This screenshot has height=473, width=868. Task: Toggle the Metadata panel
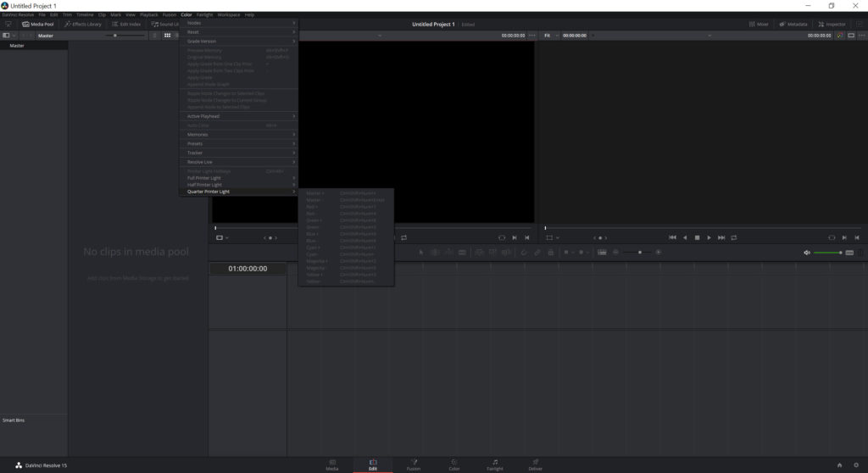(x=793, y=25)
